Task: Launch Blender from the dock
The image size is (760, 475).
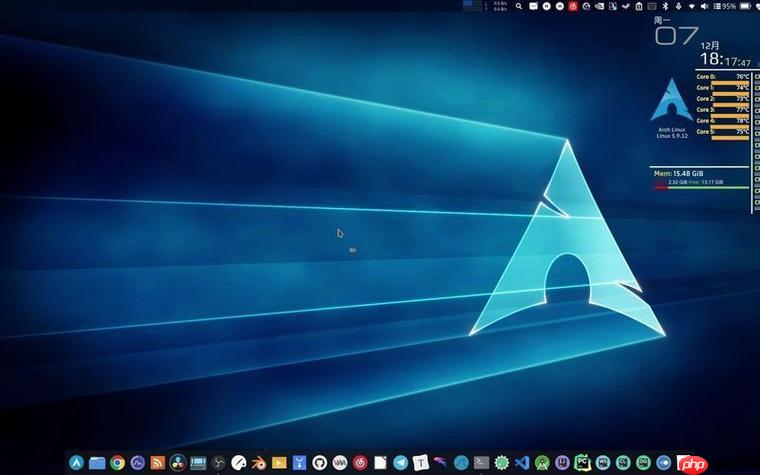Action: (x=259, y=463)
